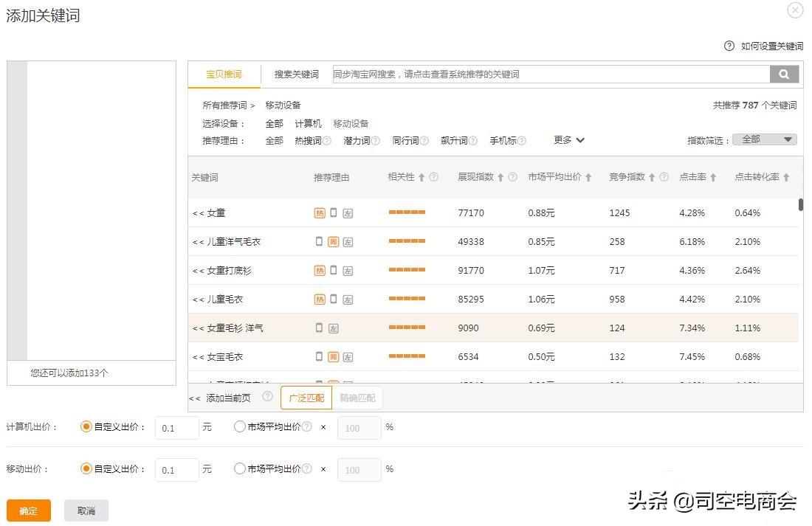Switch to 搜索关键词 tab

(x=296, y=75)
